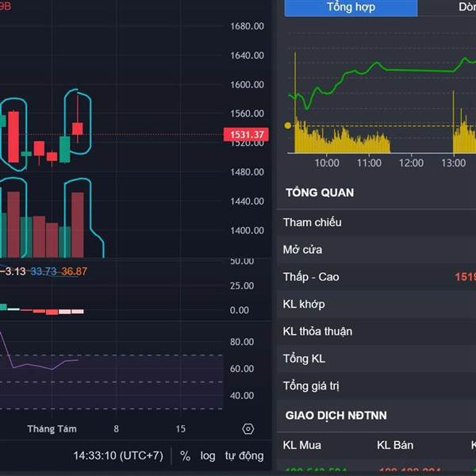Toggle percent scale mode
The image size is (476, 476).
pos(185,455)
